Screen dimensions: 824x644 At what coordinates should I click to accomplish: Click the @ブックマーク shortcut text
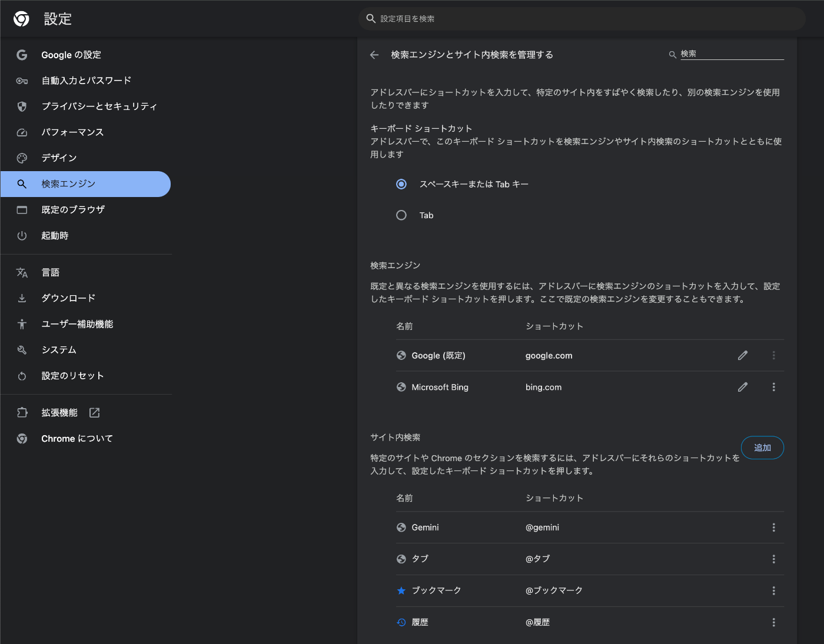click(554, 590)
